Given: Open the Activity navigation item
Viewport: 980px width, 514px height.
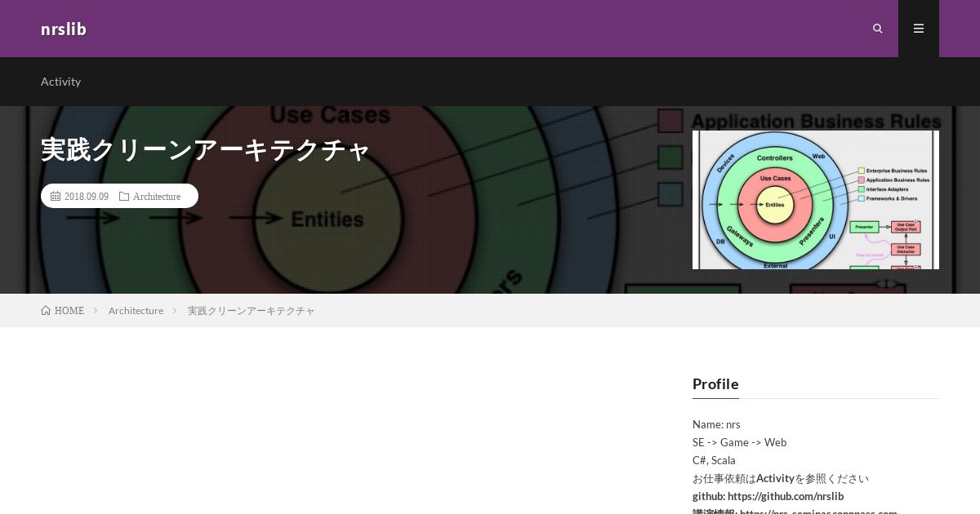Looking at the screenshot, I should click(60, 82).
